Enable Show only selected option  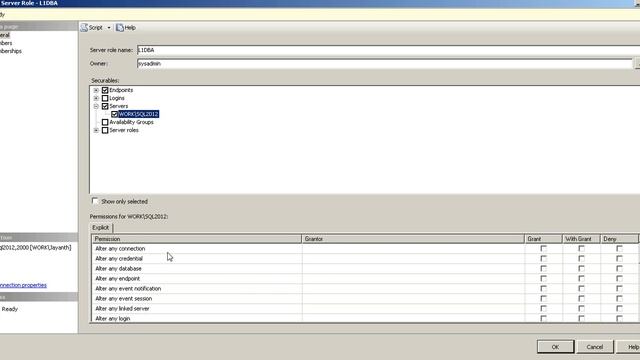coord(95,201)
